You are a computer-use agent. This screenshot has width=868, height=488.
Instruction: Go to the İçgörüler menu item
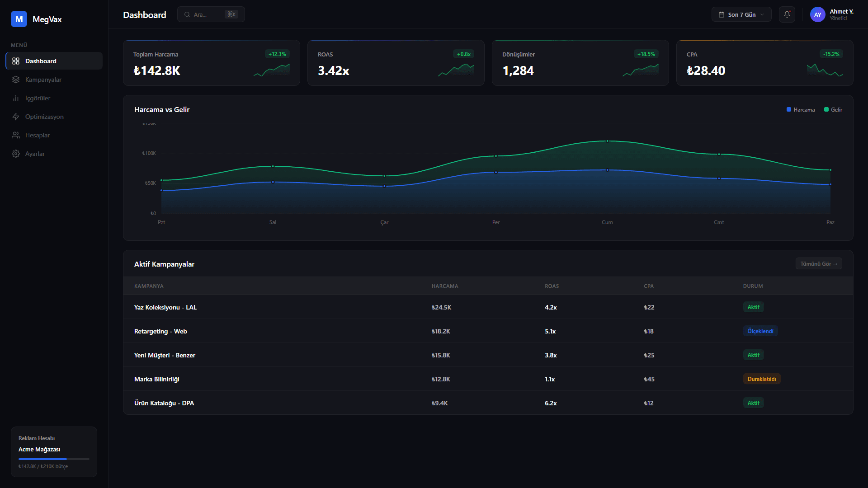tap(54, 98)
